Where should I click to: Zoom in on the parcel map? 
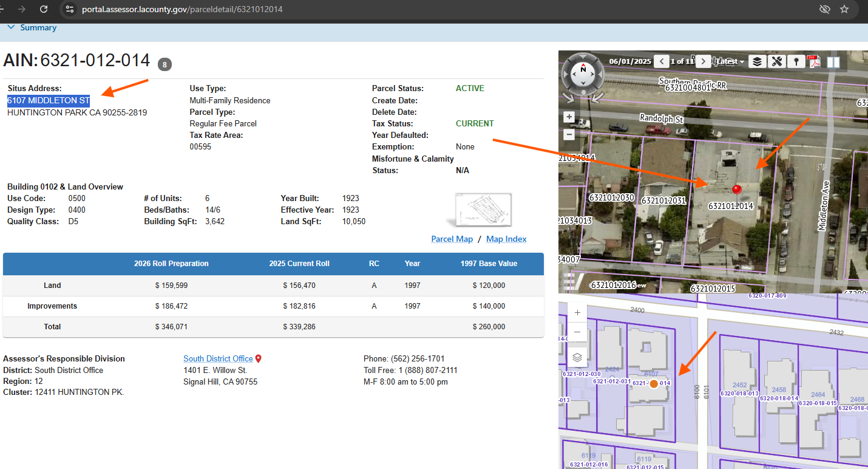(577, 312)
